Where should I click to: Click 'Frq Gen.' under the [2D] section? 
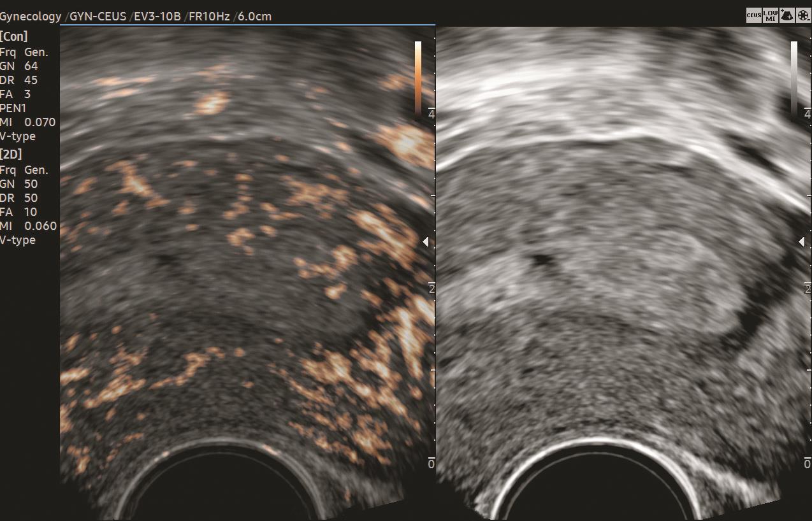24,170
